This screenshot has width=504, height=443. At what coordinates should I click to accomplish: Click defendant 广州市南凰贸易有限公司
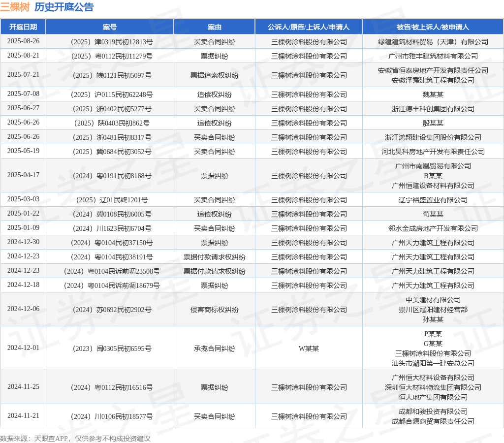[433, 166]
